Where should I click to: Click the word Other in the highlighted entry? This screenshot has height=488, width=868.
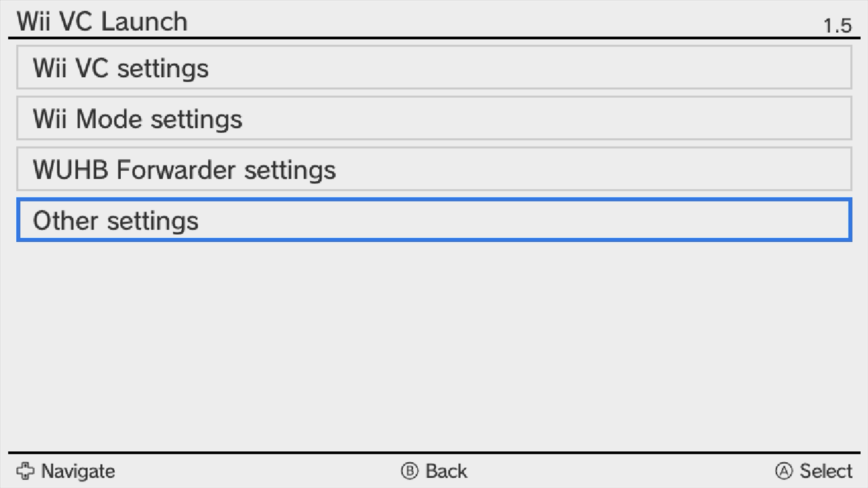point(65,221)
